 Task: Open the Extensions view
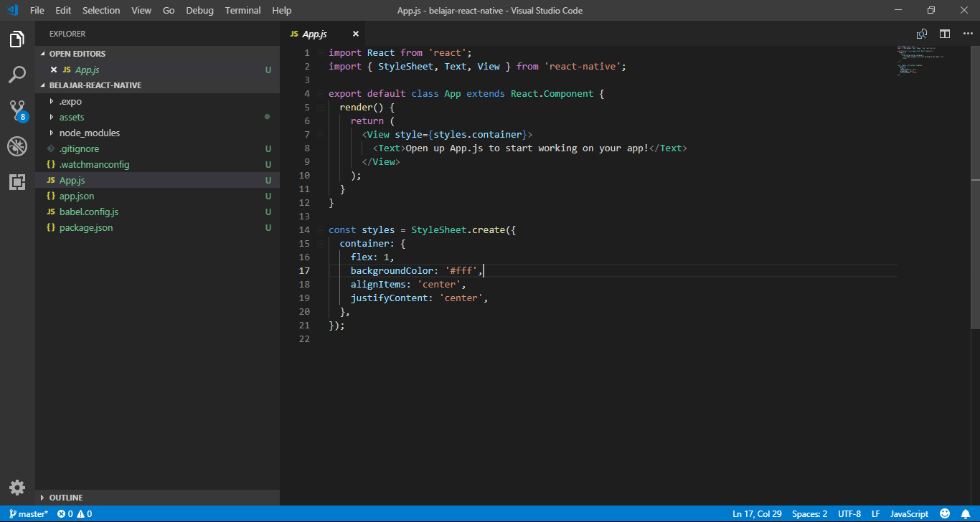pyautogui.click(x=17, y=181)
